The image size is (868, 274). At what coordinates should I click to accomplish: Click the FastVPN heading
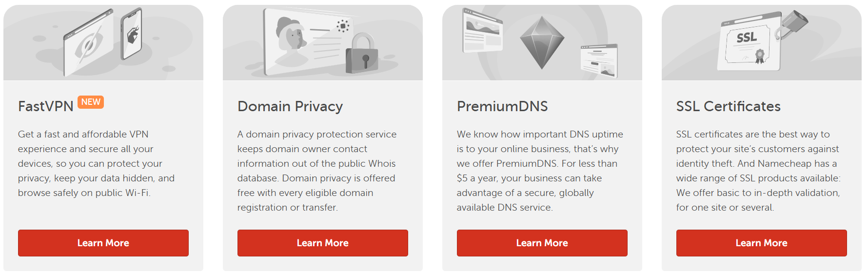click(x=45, y=106)
